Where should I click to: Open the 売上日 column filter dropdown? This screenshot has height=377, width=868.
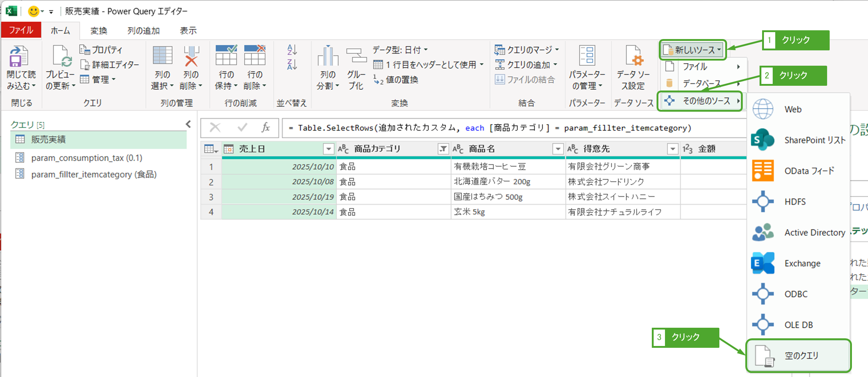(x=328, y=149)
